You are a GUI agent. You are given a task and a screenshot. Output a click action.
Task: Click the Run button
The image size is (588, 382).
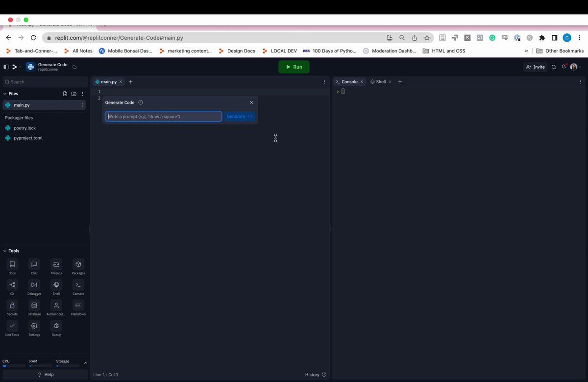tap(294, 67)
